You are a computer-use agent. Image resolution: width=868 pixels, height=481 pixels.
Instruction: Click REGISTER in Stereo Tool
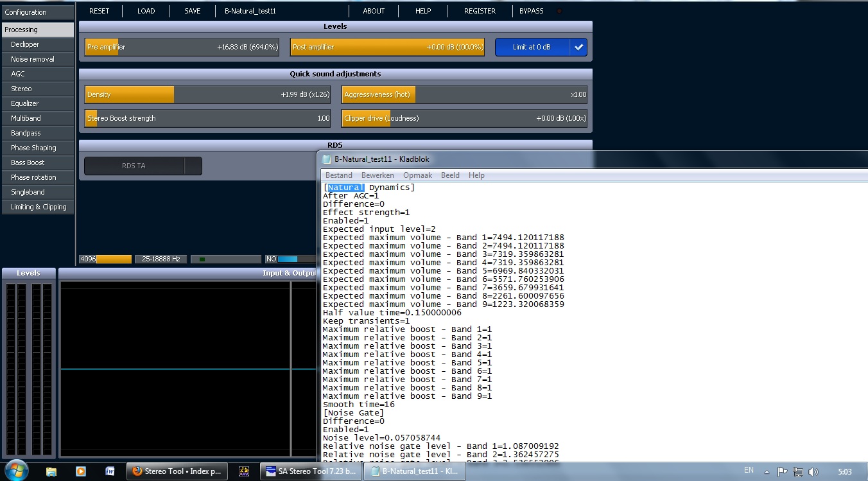click(x=480, y=11)
